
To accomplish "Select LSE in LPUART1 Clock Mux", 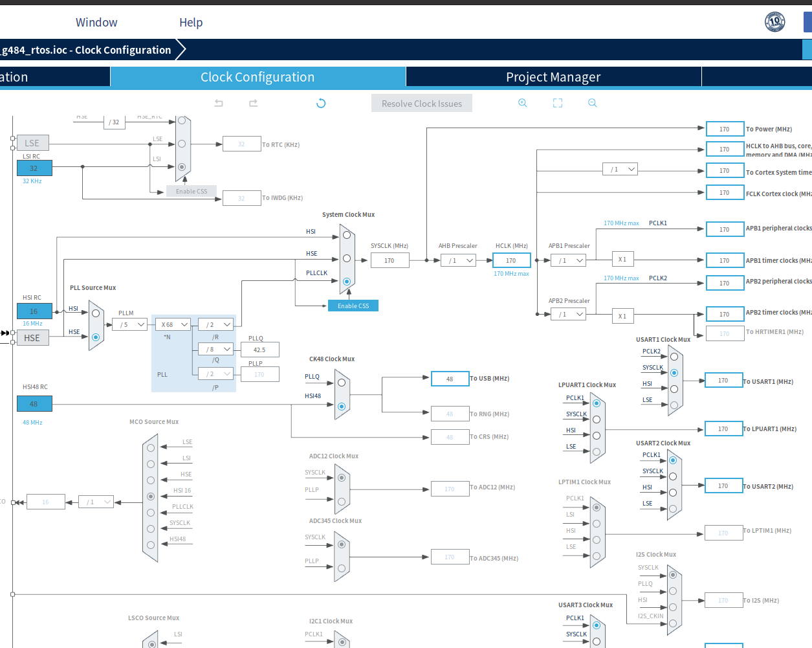I will (597, 452).
